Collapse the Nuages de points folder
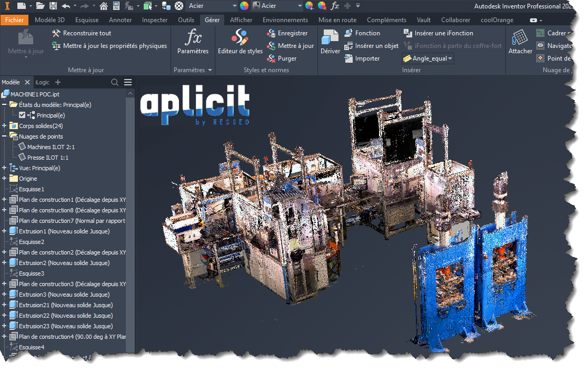588x372 pixels. (4, 136)
